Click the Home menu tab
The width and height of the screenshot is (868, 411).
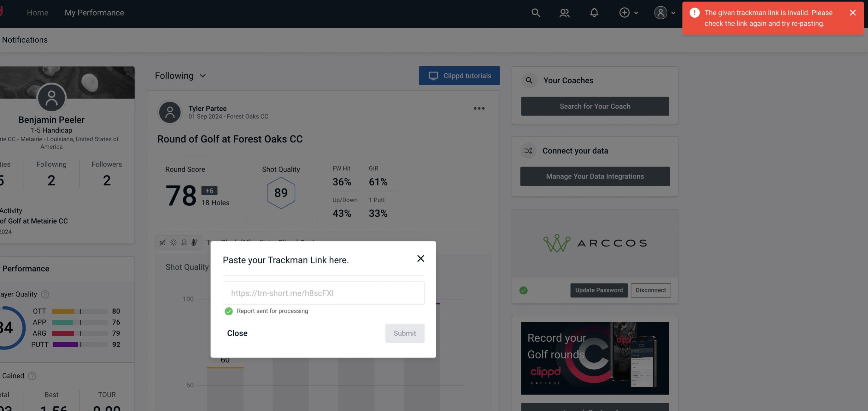point(38,12)
